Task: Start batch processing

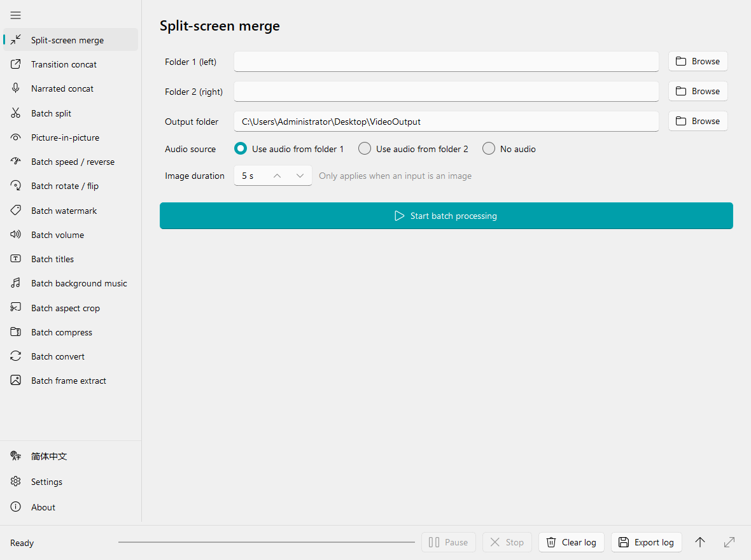Action: (446, 216)
